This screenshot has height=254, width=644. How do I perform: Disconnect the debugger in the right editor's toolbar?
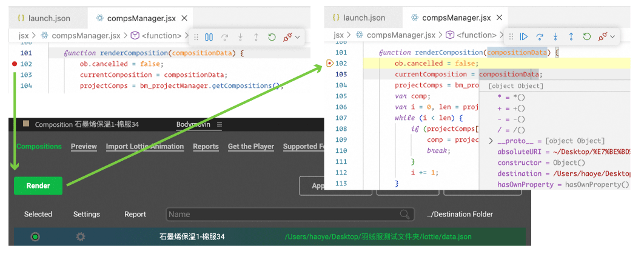point(603,36)
